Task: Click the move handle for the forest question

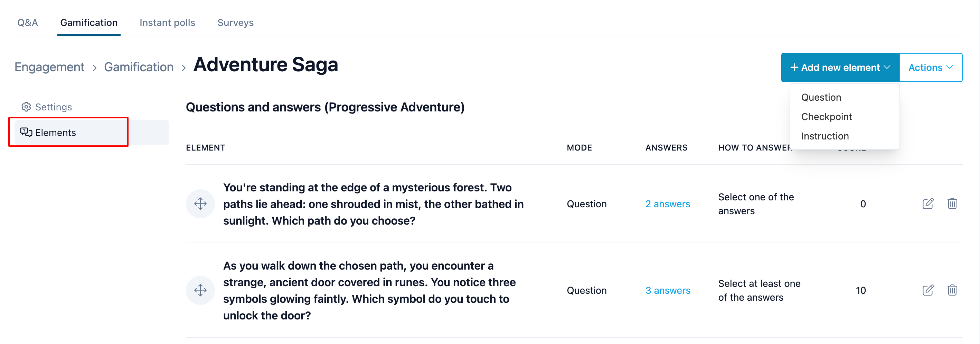Action: (x=200, y=204)
